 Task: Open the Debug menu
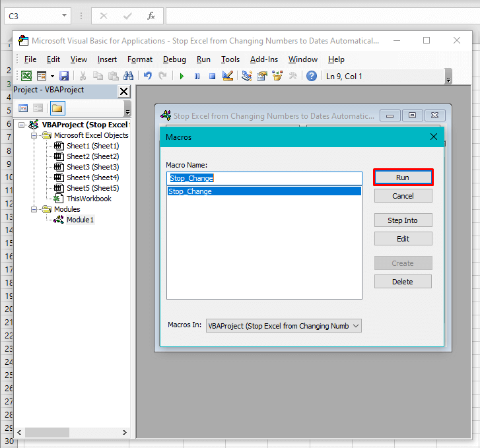point(174,59)
